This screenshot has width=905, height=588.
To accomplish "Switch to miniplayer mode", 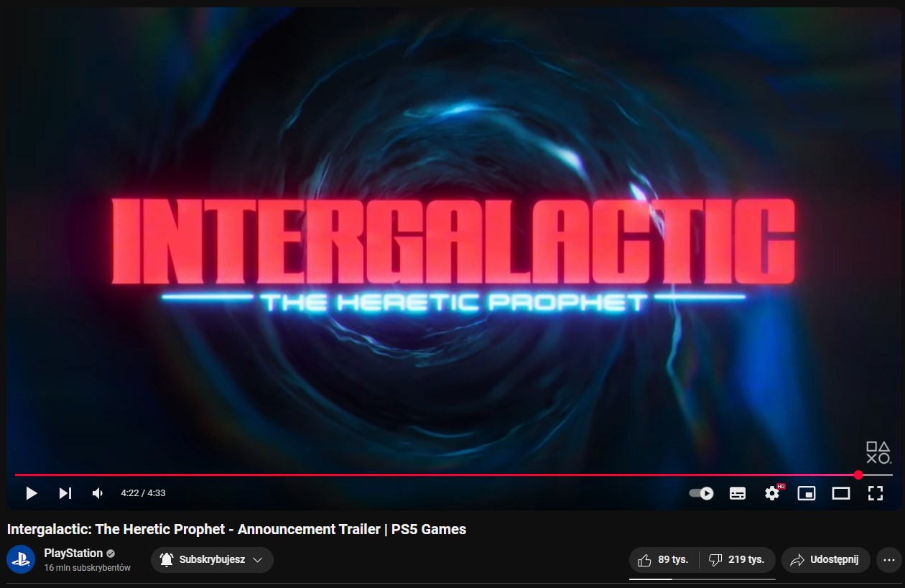I will tap(807, 493).
